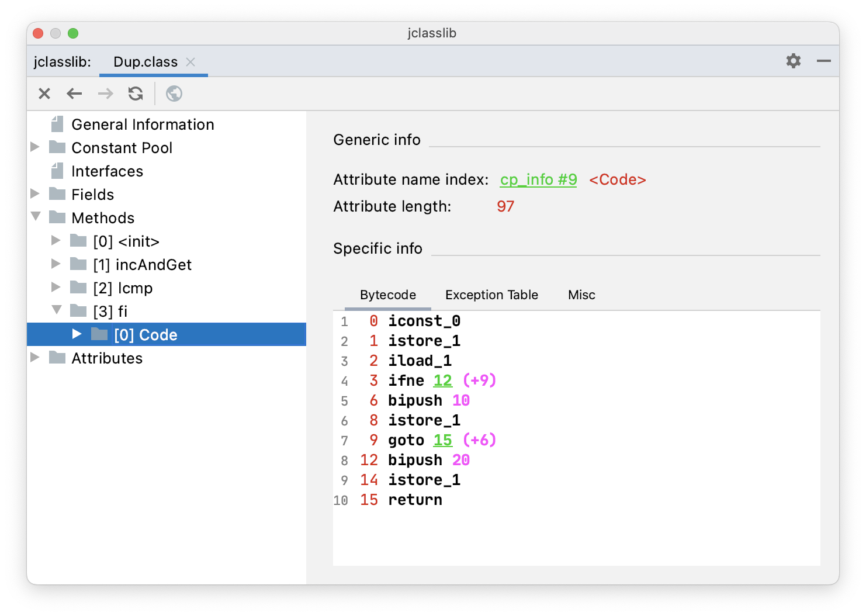Click the forward arrow toolbar icon
The image size is (866, 616).
point(105,94)
